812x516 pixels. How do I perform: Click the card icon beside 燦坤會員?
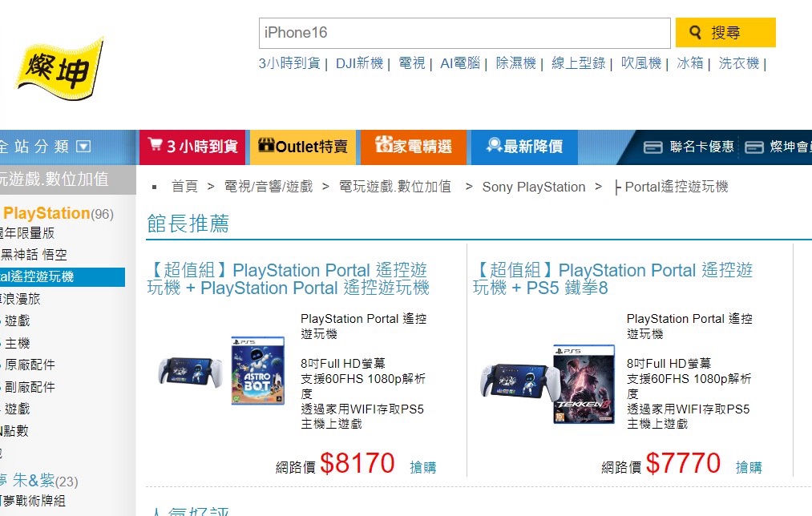[754, 147]
